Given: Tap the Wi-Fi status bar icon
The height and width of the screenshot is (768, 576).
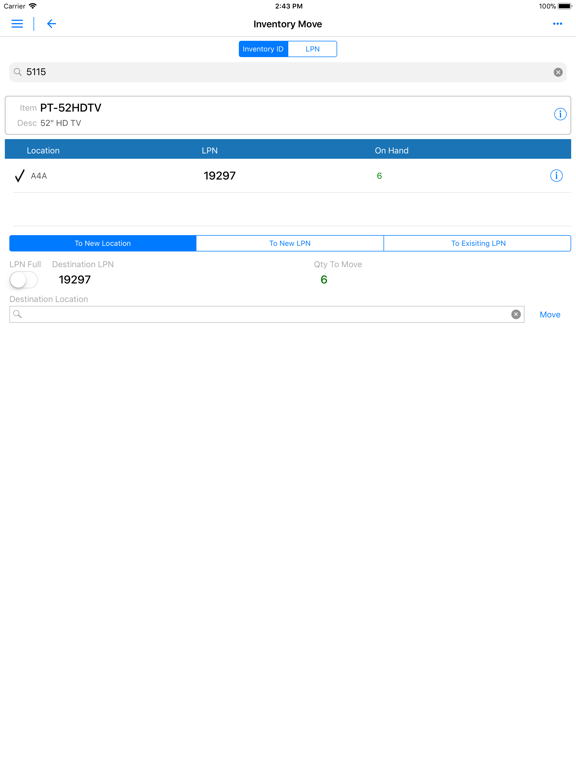Looking at the screenshot, I should (x=33, y=6).
